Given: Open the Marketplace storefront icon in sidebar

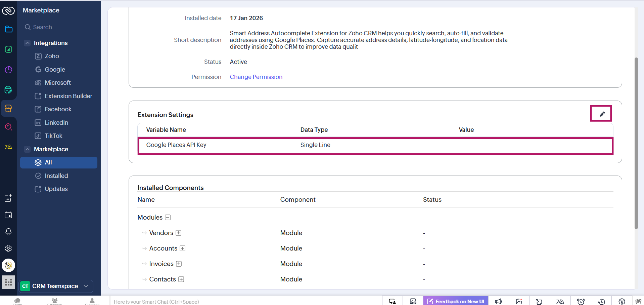Looking at the screenshot, I should [x=8, y=108].
